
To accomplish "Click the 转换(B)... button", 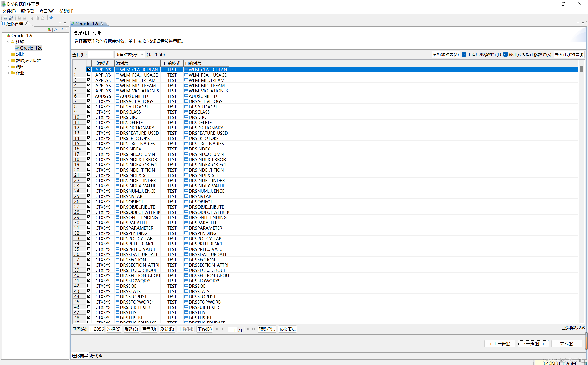I will [287, 329].
